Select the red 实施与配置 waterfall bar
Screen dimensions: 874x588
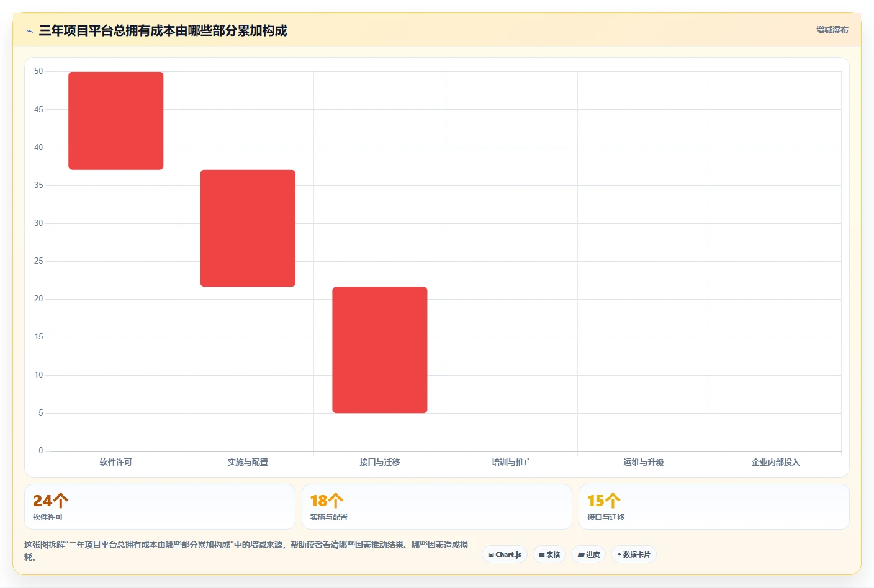tap(248, 228)
